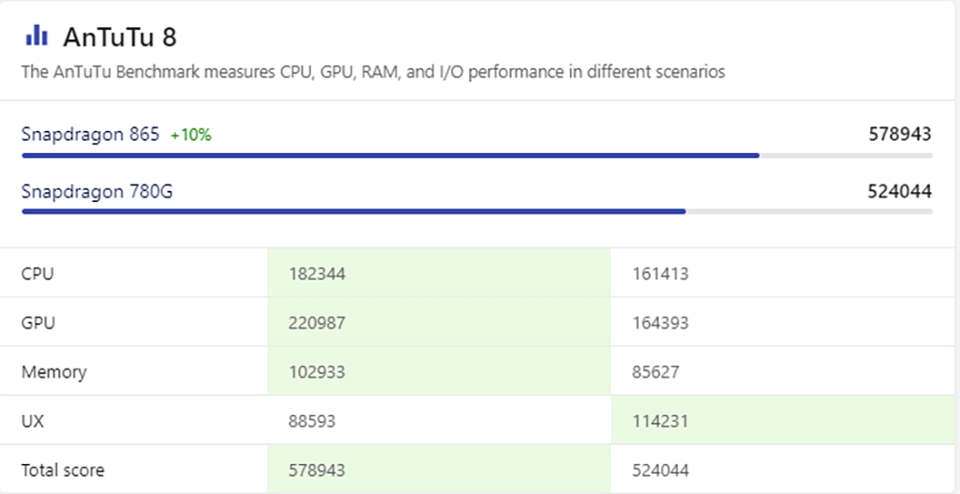Open the Snapdragon 865 link
The image size is (960, 494).
tap(91, 134)
